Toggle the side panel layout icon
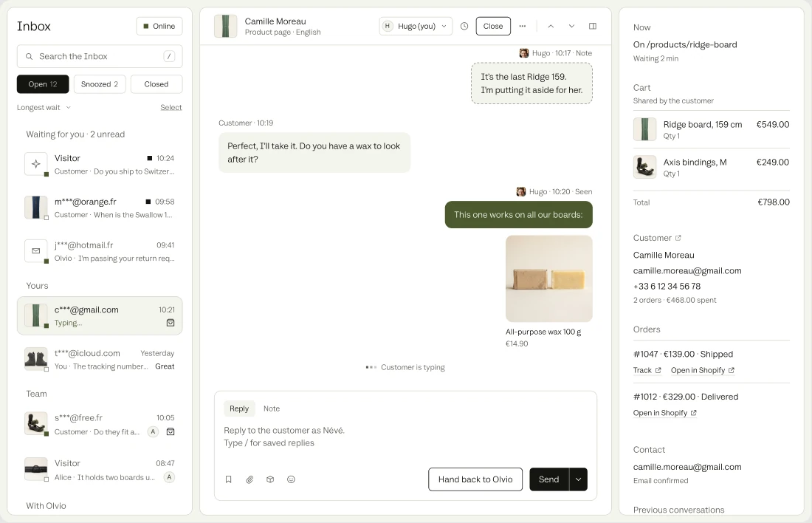Screen dimensions: 812x523 593,26
